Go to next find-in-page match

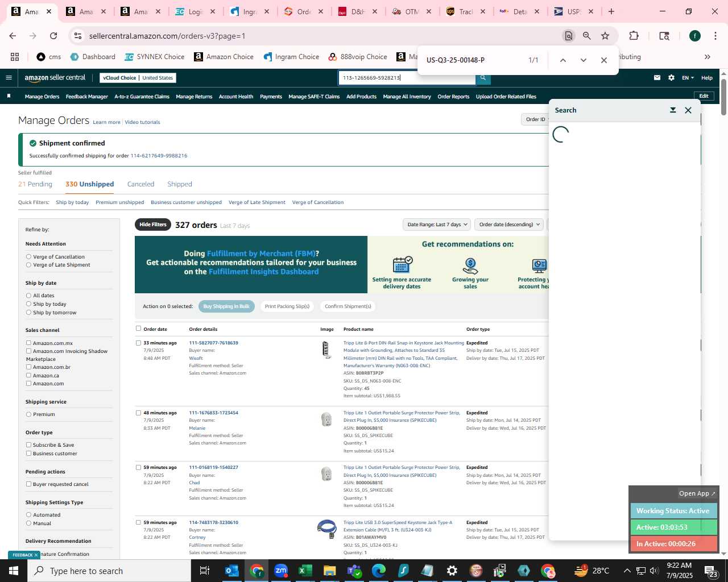point(583,60)
